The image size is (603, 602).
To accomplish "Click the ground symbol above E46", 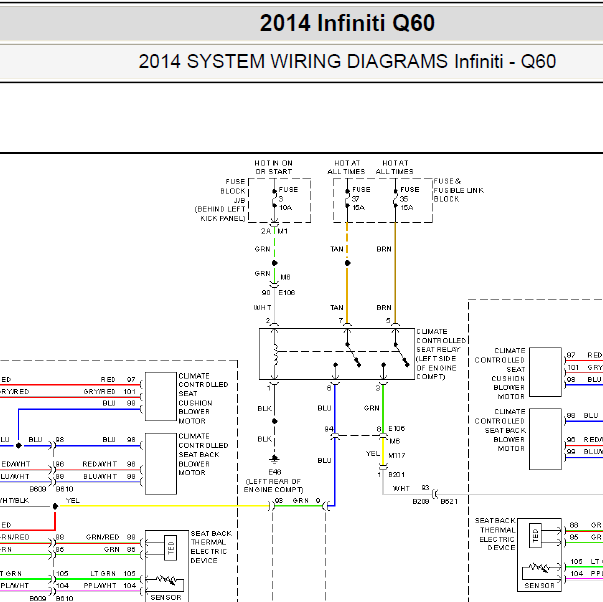I will pyautogui.click(x=274, y=459).
